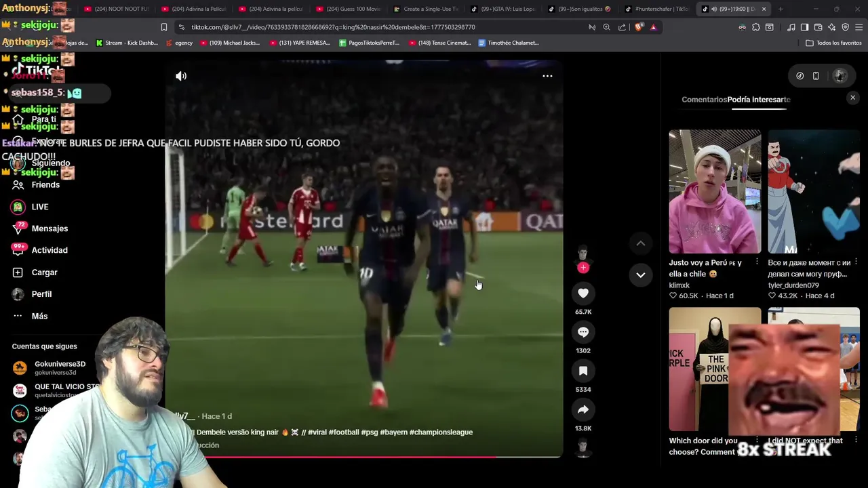Click the Mensajes paper-plane icon
This screenshot has height=488, width=868.
point(18,229)
